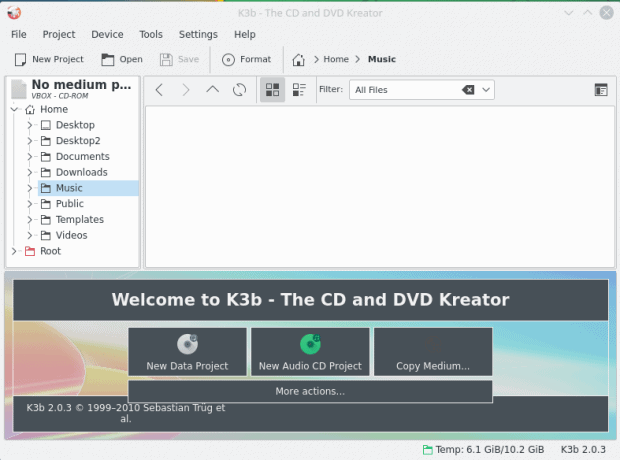The height and width of the screenshot is (460, 620).
Task: Click the Temp free space status entry
Action: [483, 450]
